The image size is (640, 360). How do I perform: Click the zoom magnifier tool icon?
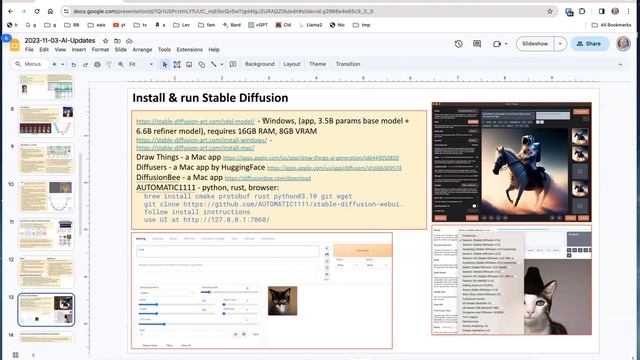click(x=121, y=64)
